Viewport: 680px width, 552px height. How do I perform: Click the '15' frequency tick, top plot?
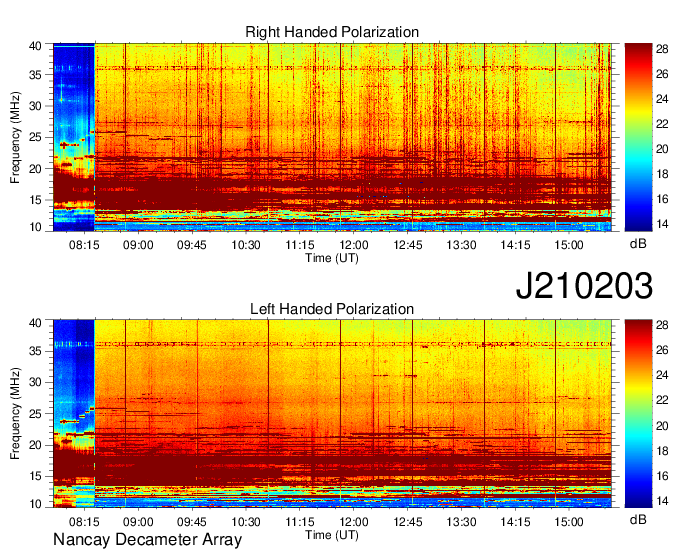coord(36,200)
